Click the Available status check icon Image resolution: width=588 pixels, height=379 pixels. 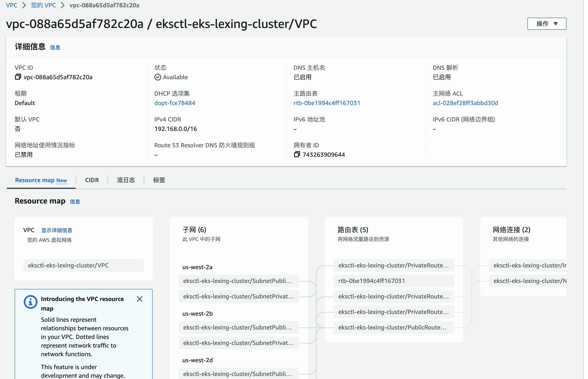point(158,77)
